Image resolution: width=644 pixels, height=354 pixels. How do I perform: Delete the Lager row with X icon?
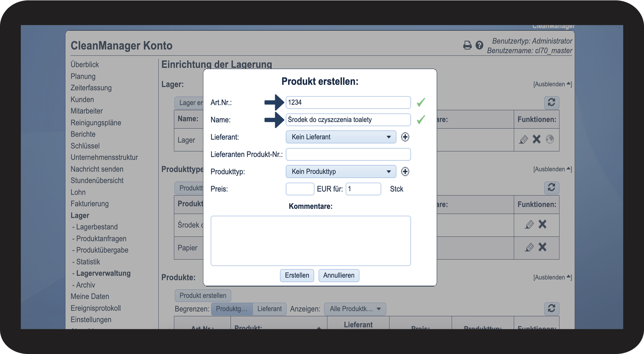[536, 139]
